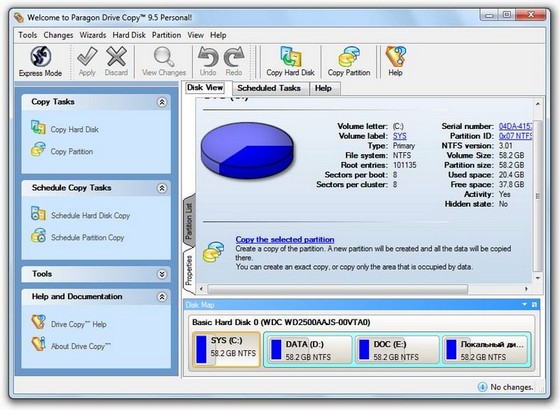Click the horizontal scrollbar in Disk View

(x=338, y=289)
